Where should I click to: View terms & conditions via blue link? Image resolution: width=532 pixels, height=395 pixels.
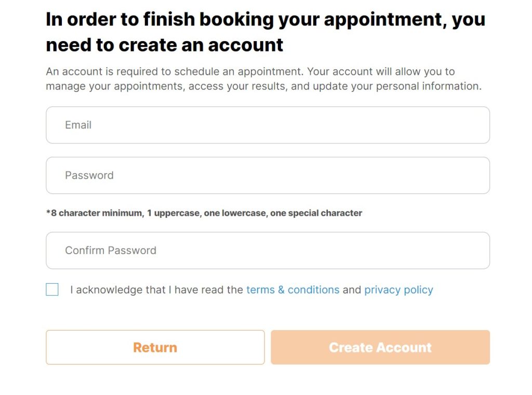coord(292,289)
